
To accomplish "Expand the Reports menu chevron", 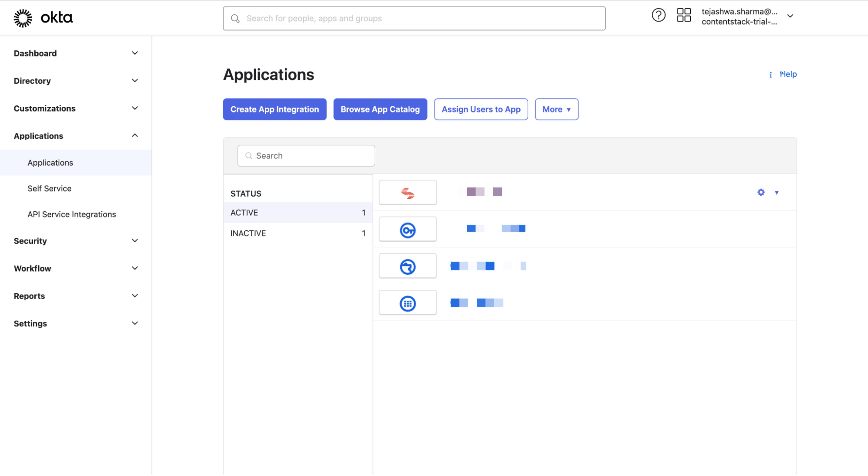I will coord(135,296).
